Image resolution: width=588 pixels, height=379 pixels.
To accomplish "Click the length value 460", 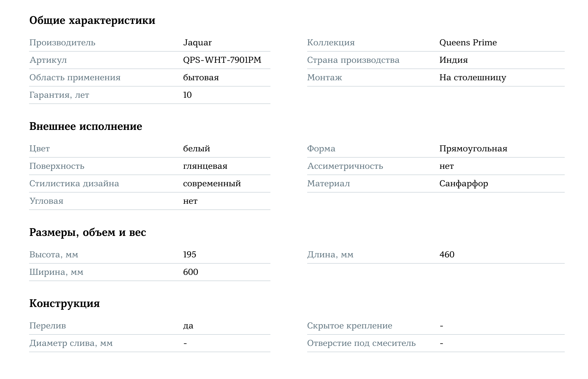I will point(447,255).
